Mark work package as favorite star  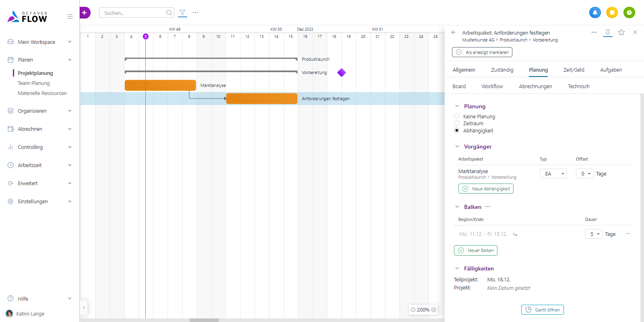pos(621,32)
